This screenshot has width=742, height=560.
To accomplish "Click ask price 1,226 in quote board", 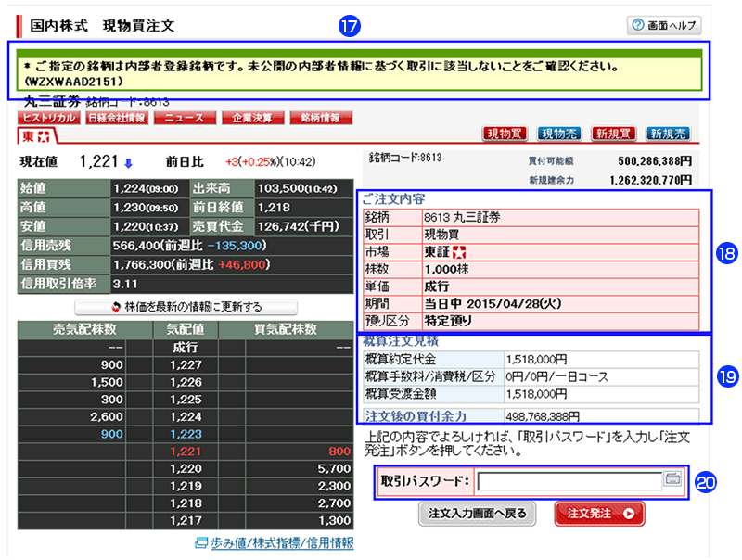I will (185, 382).
